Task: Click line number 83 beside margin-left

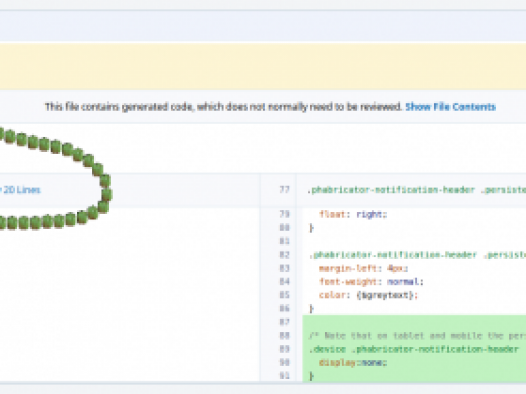Action: [284, 268]
